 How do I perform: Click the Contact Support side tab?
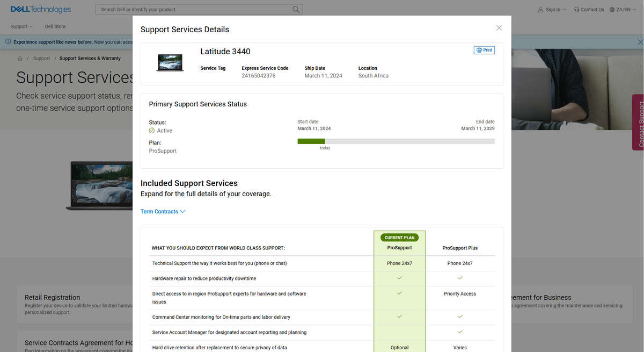click(x=638, y=123)
